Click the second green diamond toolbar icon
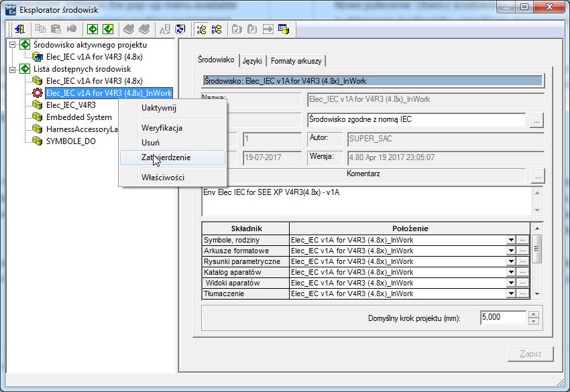This screenshot has height=392, width=570. (x=108, y=29)
